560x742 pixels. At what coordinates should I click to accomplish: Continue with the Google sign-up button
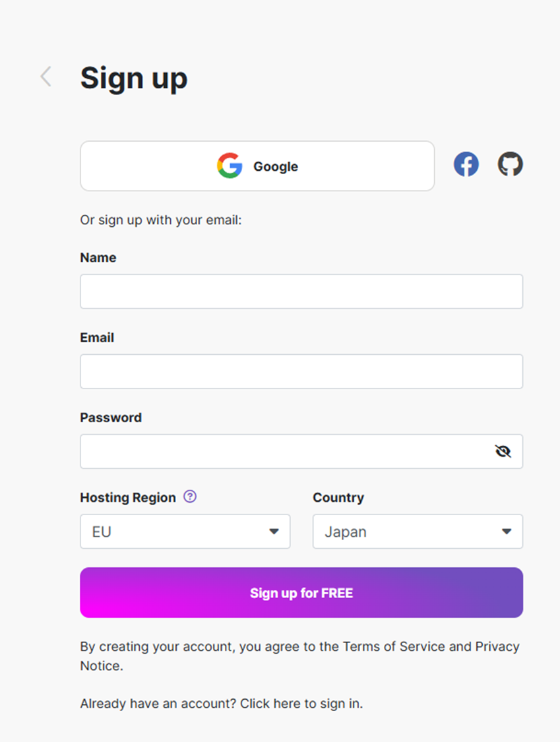coord(257,166)
